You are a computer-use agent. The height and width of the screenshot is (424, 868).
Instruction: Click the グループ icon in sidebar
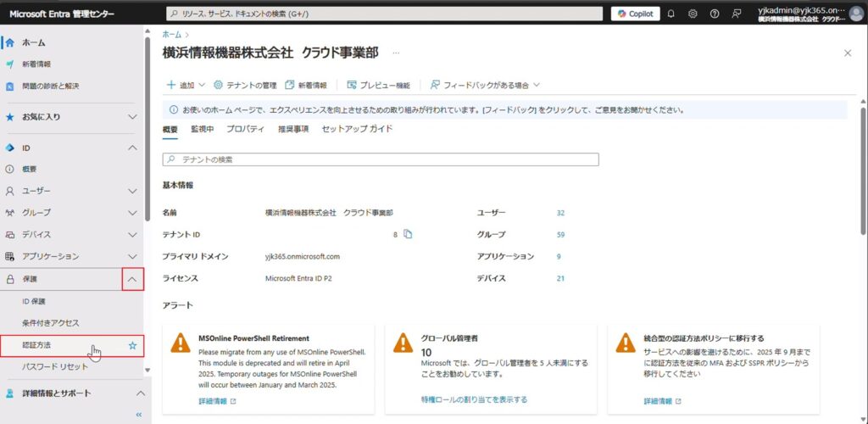pyautogui.click(x=9, y=213)
